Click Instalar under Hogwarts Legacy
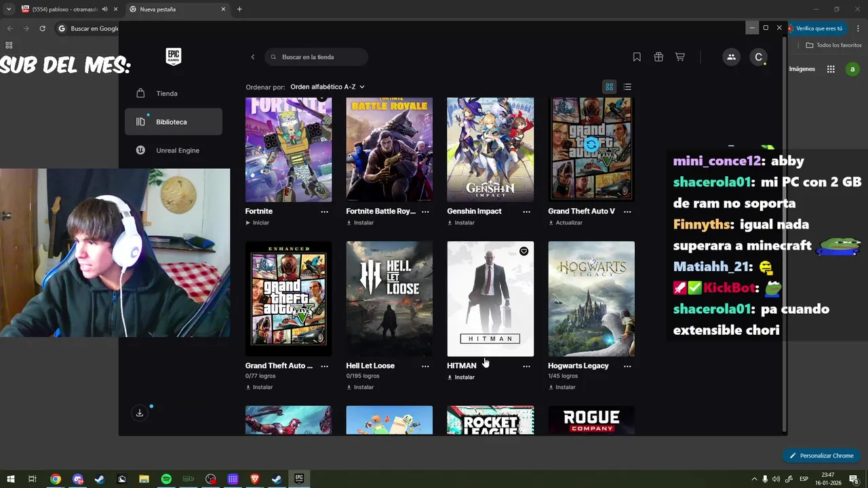Viewport: 868px width, 488px height. pyautogui.click(x=562, y=387)
